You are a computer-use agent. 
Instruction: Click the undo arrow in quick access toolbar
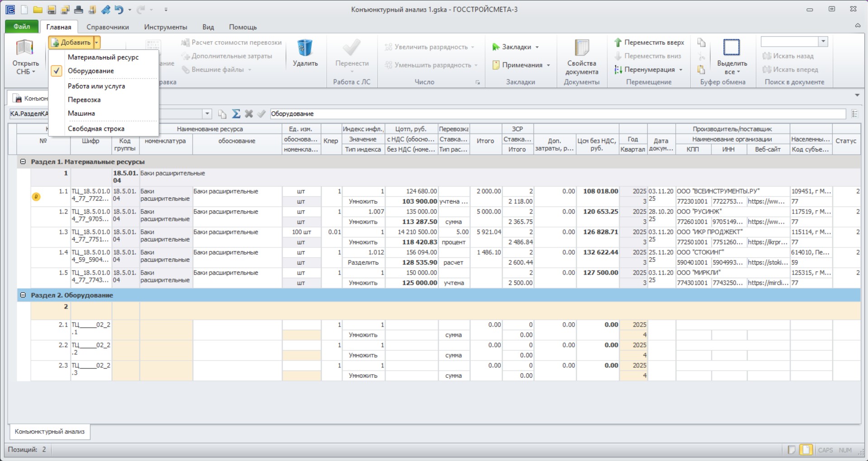click(119, 9)
